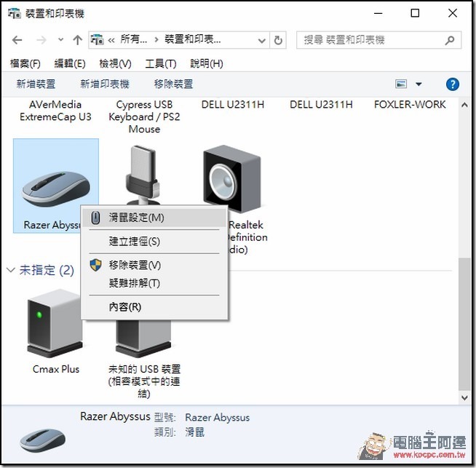This screenshot has height=468, width=476.
Task: Collapse the 未指定 (2) group
Action: [11, 270]
